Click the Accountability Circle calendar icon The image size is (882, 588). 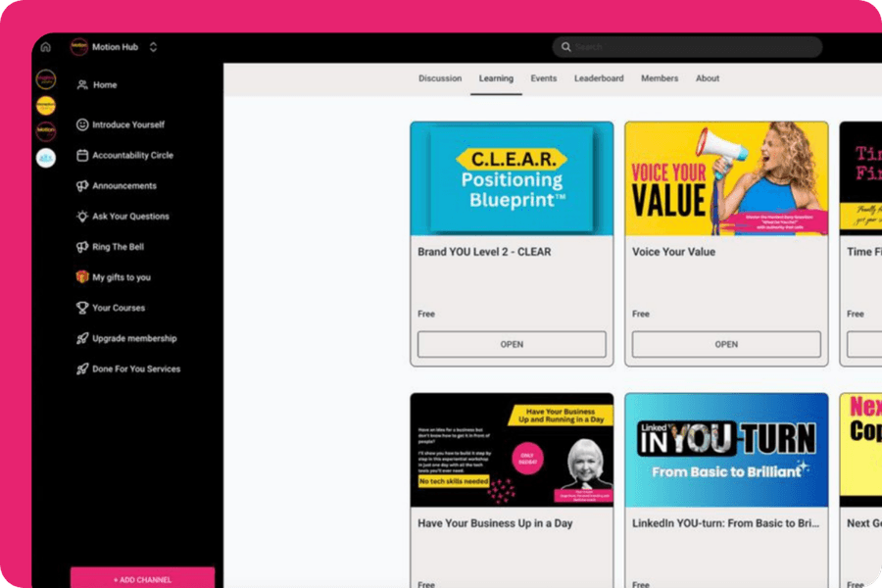pyautogui.click(x=82, y=155)
